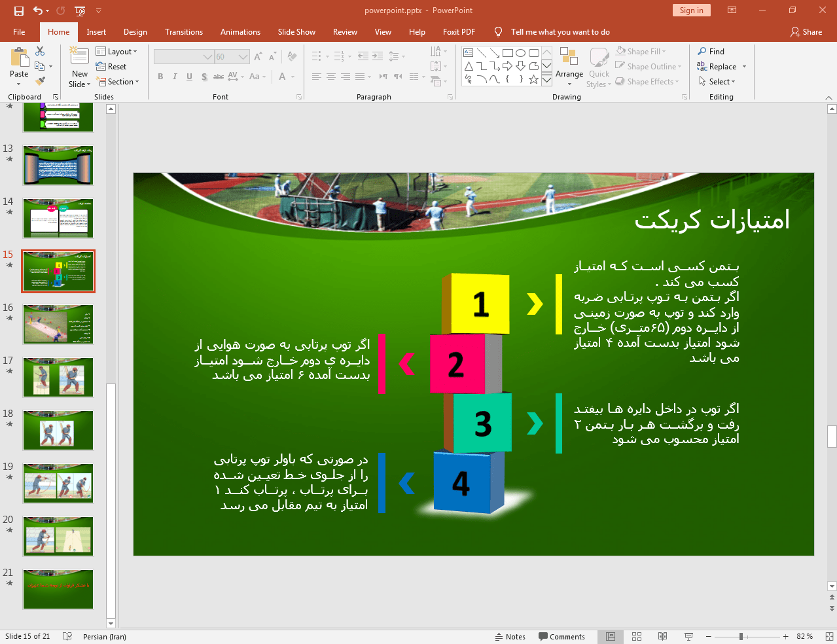Screen dimensions: 837x644
Task: Switch to the Animations tab
Action: click(x=240, y=31)
